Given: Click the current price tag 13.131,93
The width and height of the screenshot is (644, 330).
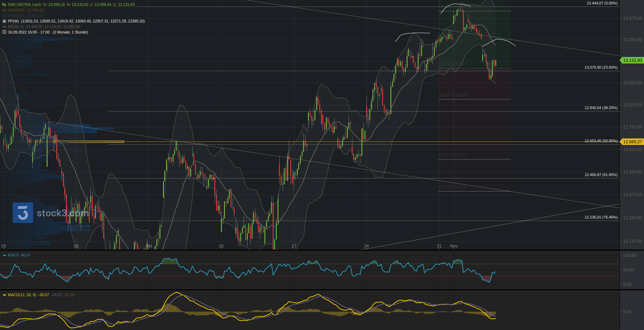Looking at the screenshot, I should tap(632, 60).
